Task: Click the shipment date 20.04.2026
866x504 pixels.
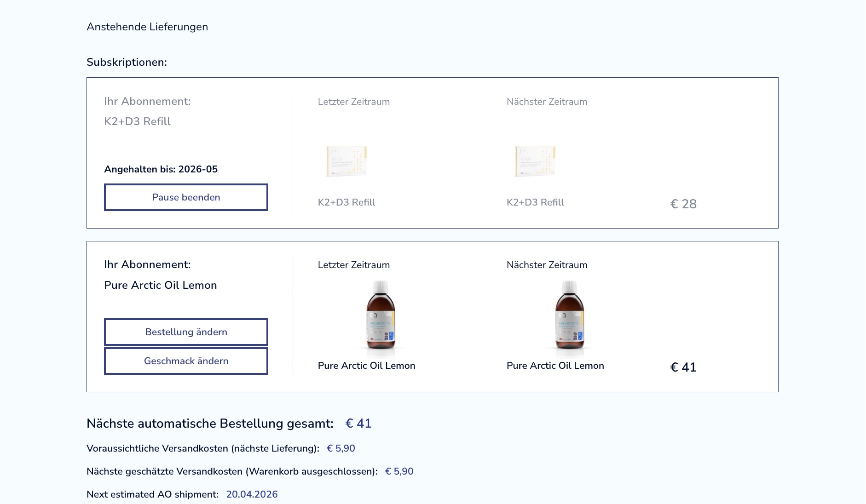Action: coord(252,494)
